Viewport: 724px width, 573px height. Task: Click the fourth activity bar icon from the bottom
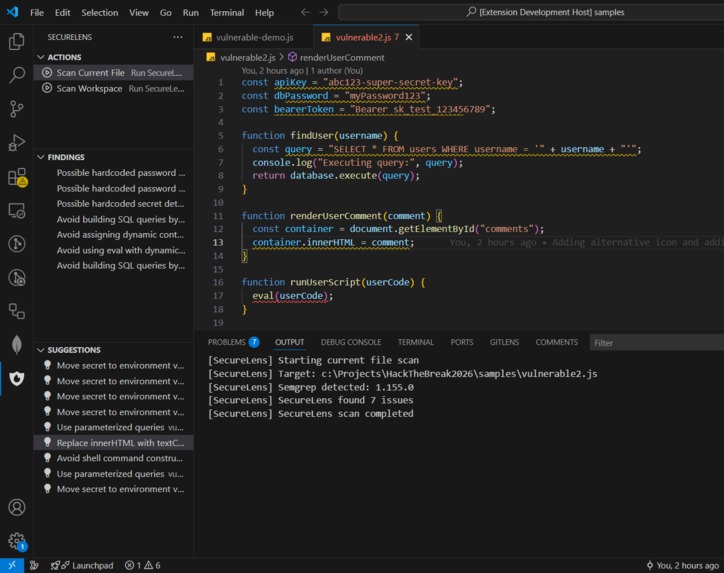(x=17, y=345)
